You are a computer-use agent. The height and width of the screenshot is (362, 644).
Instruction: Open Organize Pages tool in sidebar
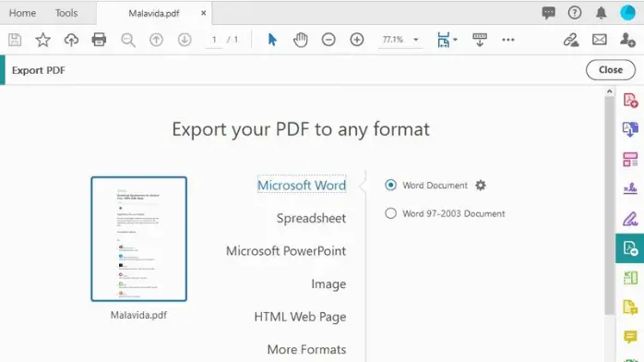630,160
